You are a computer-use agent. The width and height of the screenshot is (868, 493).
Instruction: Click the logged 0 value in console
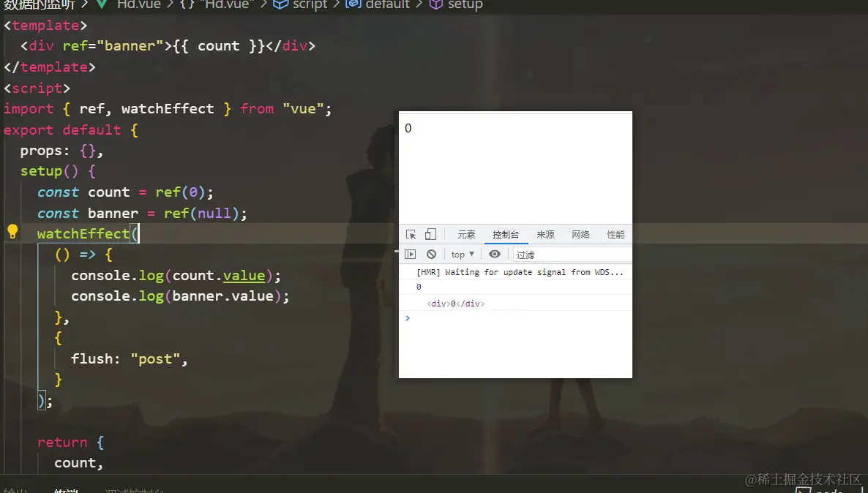[419, 287]
